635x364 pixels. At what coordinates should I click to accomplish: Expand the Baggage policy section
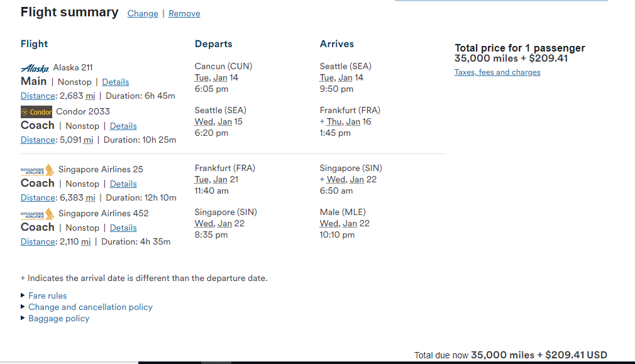click(x=58, y=318)
